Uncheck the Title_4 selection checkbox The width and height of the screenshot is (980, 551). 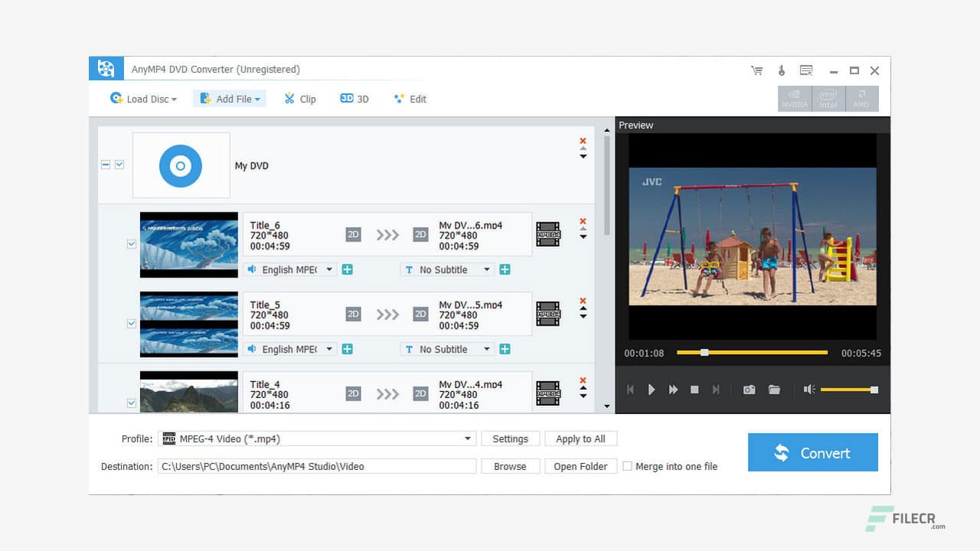[x=131, y=403]
